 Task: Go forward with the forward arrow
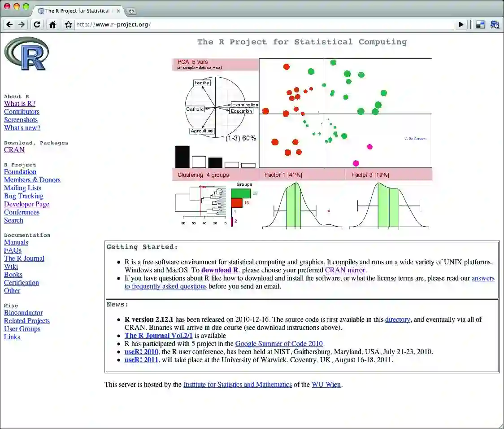pos(22,24)
